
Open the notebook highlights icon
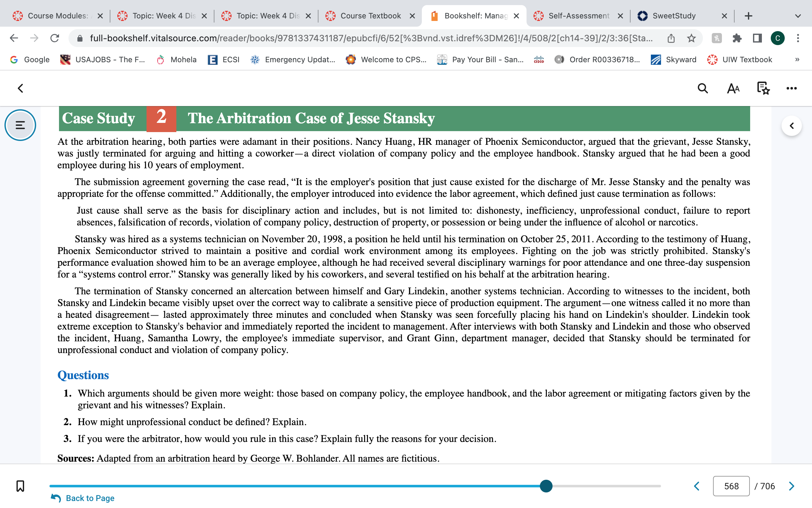763,88
